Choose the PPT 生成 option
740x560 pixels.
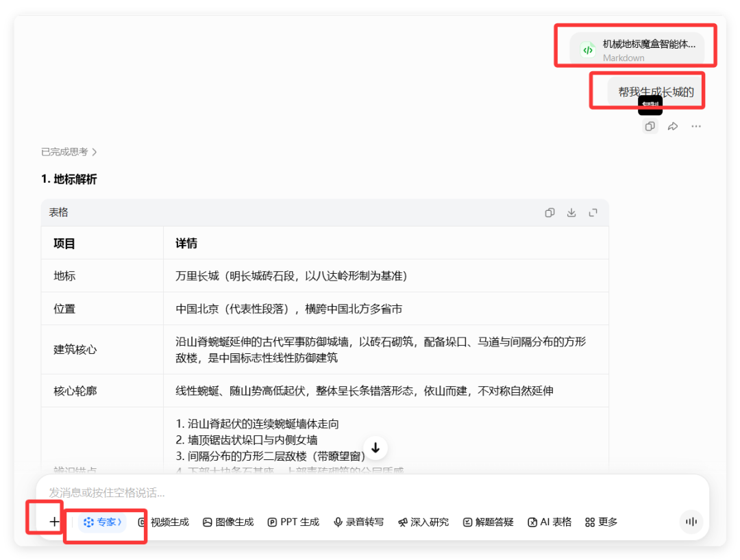pyautogui.click(x=293, y=522)
